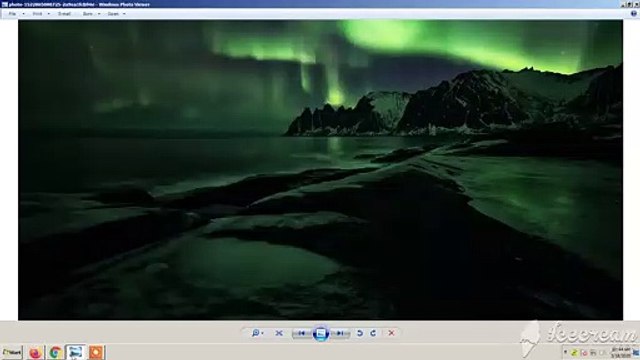Screen dimensions: 640x360
Task: Open the Burn menu
Action: [x=87, y=14]
